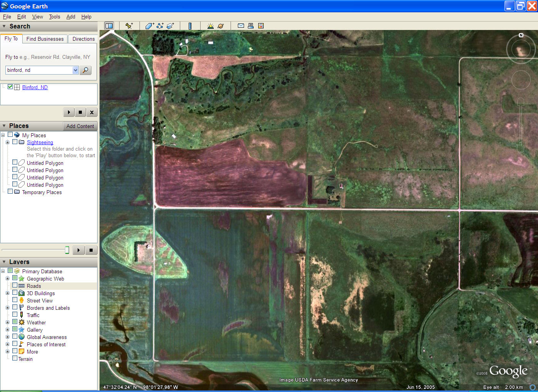Click the search magnifier button

tap(85, 70)
